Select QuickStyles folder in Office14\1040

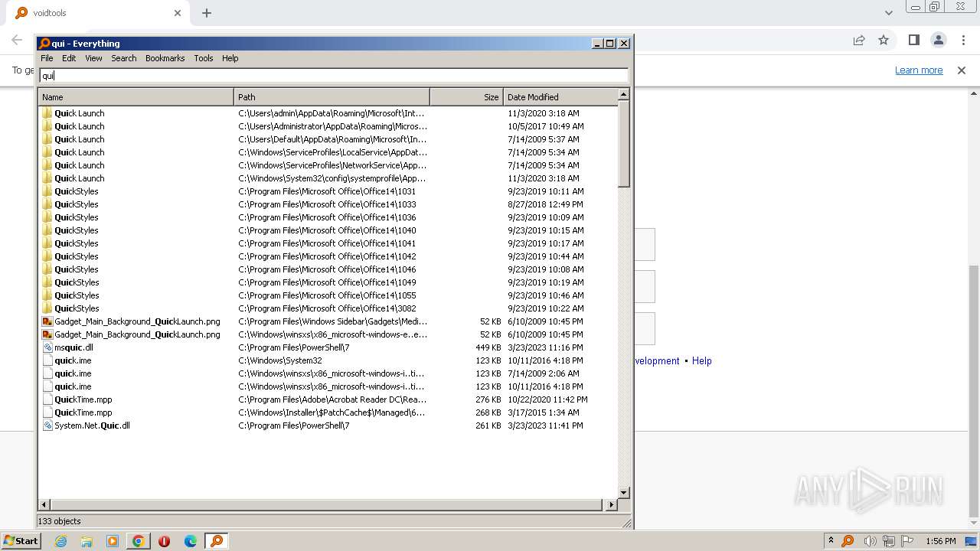tap(76, 230)
